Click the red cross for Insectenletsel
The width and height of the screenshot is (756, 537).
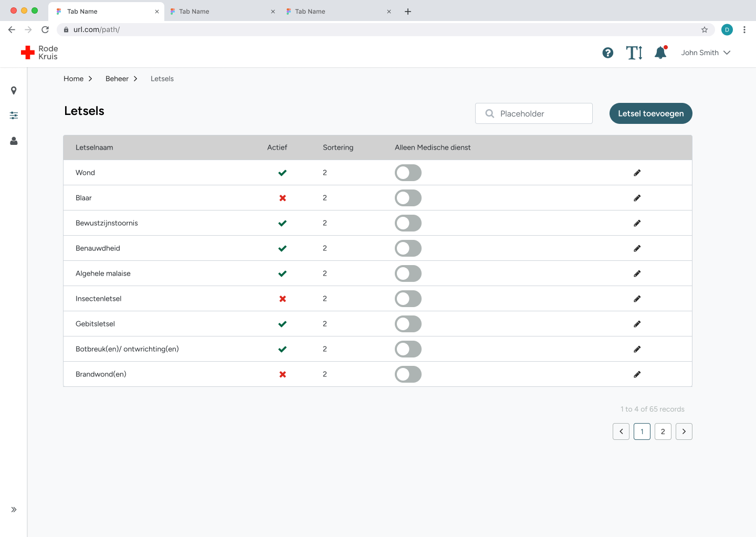[x=282, y=299]
